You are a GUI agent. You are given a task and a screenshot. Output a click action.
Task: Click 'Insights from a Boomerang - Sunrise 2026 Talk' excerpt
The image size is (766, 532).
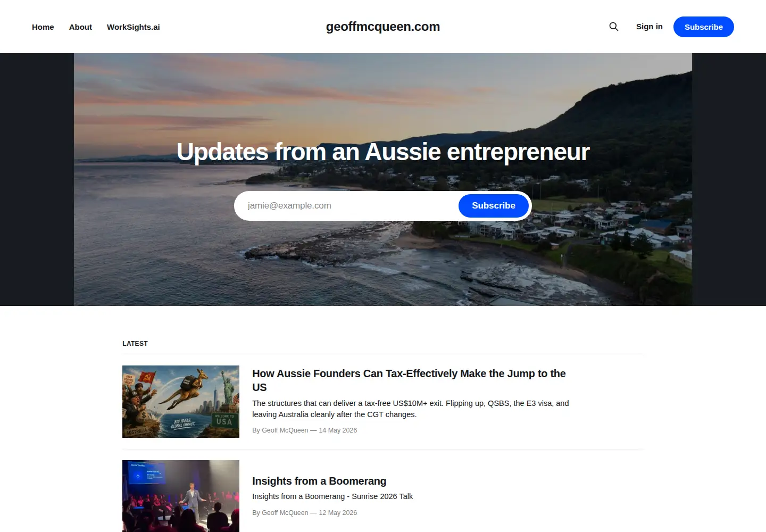pyautogui.click(x=332, y=496)
